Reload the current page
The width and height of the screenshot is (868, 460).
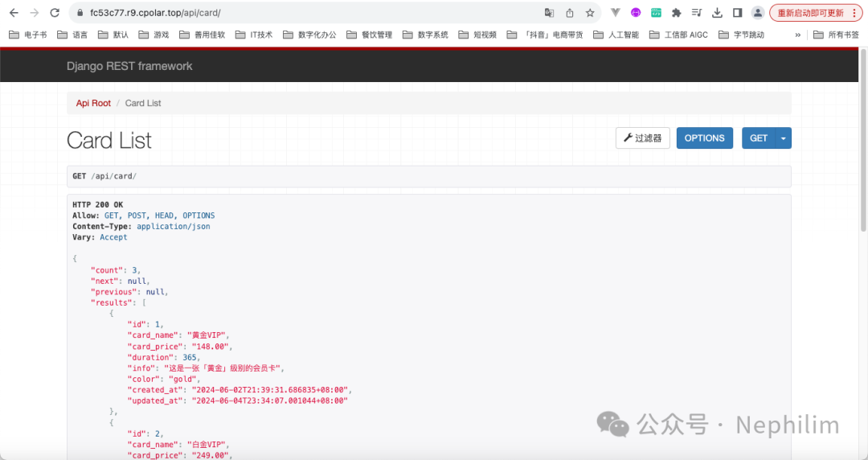coord(55,13)
